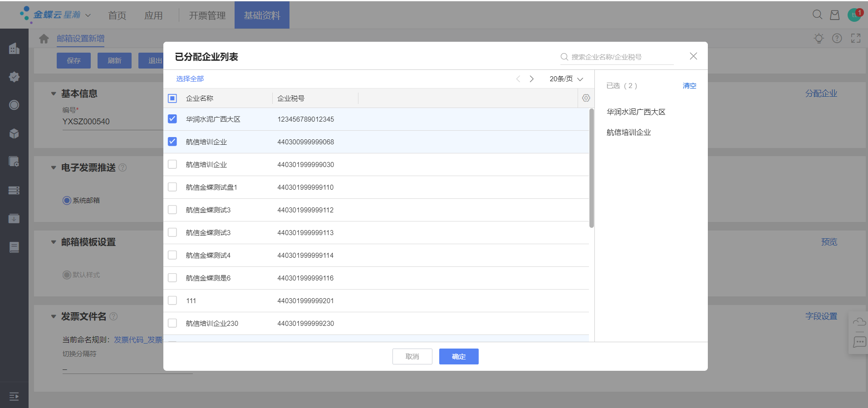Open the column settings gear icon in table header
Screen dimensions: 868x408
click(x=586, y=98)
